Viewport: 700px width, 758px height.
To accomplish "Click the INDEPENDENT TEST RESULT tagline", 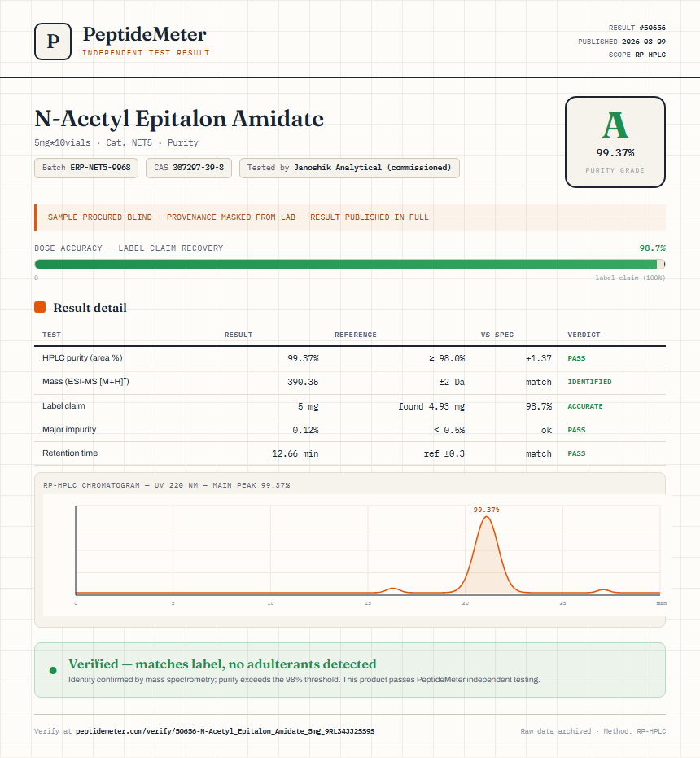I will pyautogui.click(x=146, y=53).
